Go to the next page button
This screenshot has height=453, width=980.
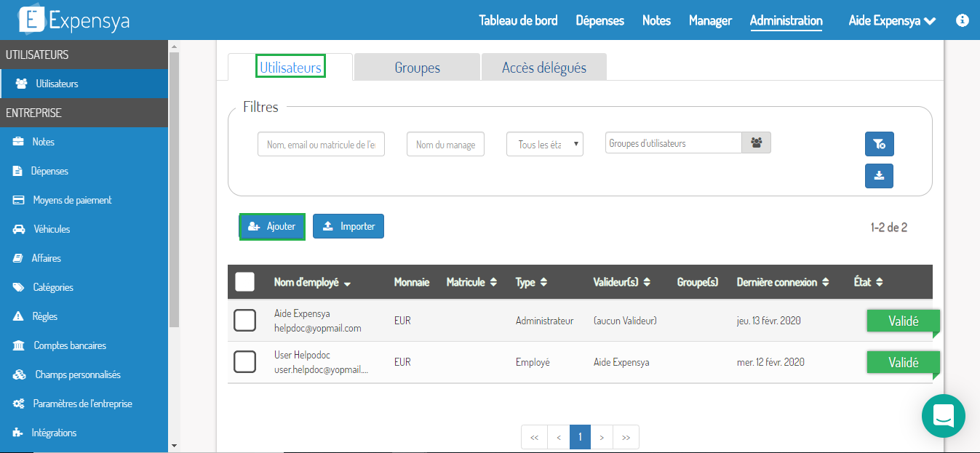click(x=602, y=437)
